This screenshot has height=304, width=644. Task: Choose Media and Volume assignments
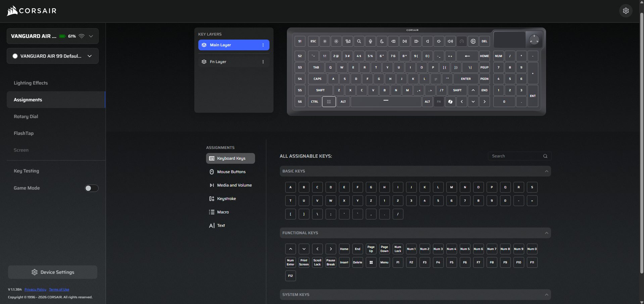pos(234,185)
